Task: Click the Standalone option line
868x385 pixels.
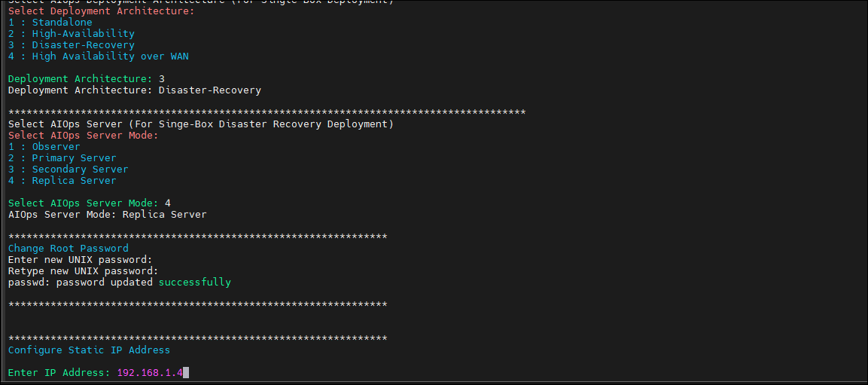Action: pyautogui.click(x=50, y=23)
